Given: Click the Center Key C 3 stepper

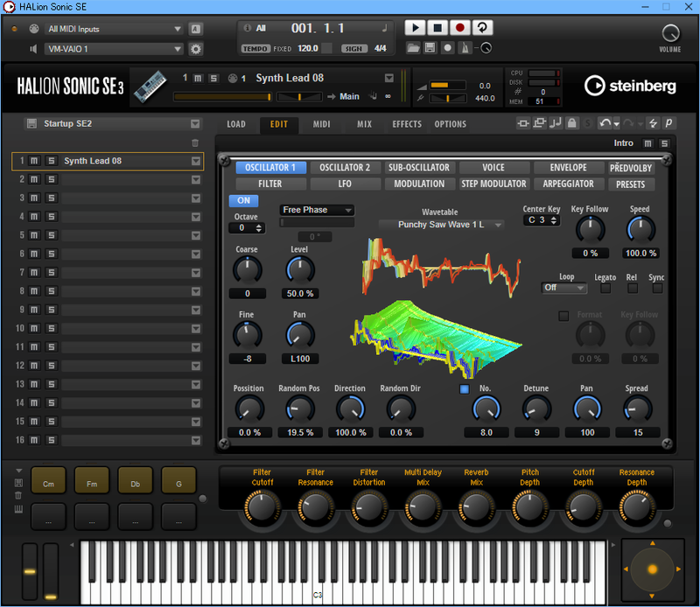Looking at the screenshot, I should point(542,220).
